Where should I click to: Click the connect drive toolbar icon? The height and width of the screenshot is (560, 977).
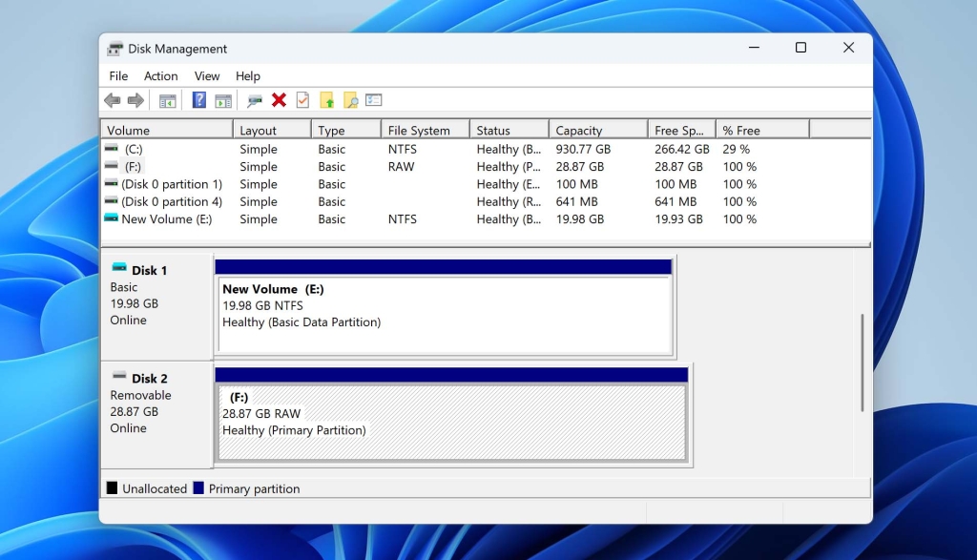coord(254,100)
